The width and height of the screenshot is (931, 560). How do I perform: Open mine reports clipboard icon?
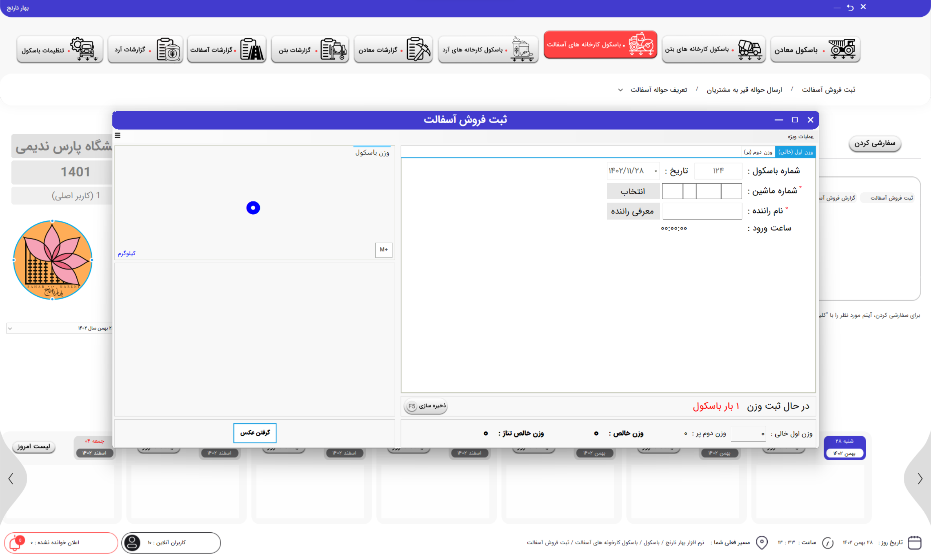click(418, 49)
